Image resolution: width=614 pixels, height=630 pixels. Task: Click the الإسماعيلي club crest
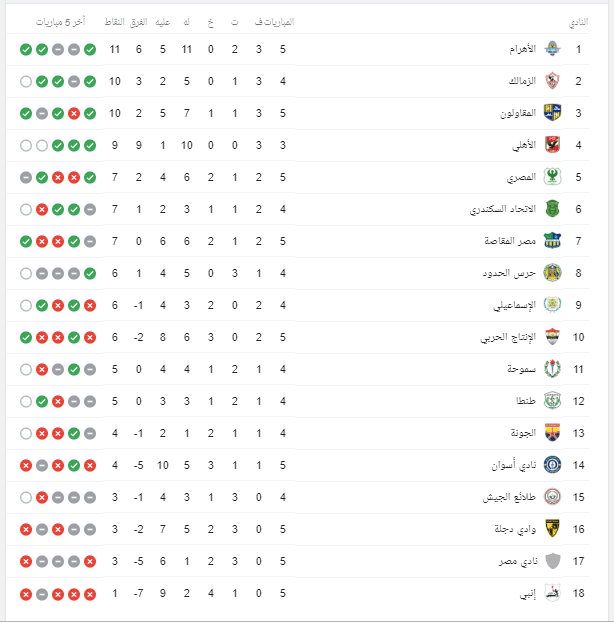[552, 305]
